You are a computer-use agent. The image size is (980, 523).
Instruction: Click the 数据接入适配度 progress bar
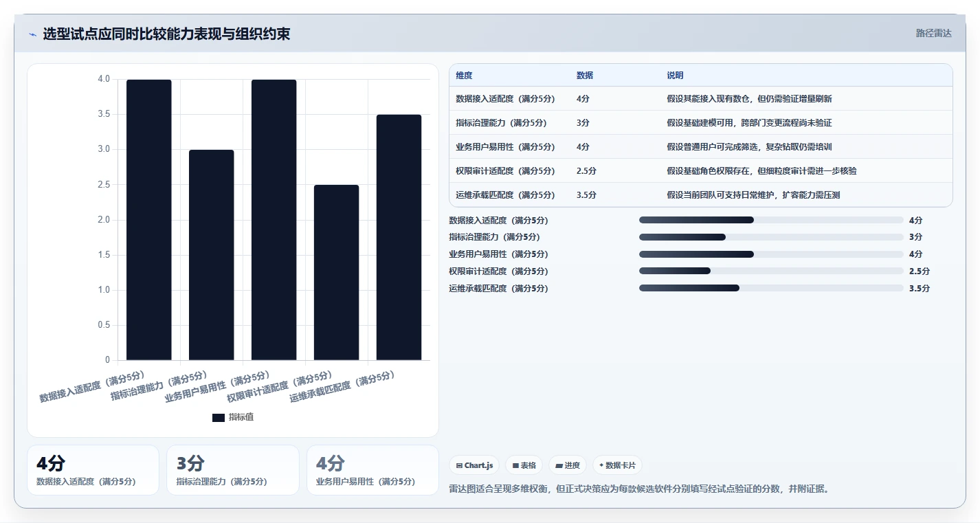(771, 220)
